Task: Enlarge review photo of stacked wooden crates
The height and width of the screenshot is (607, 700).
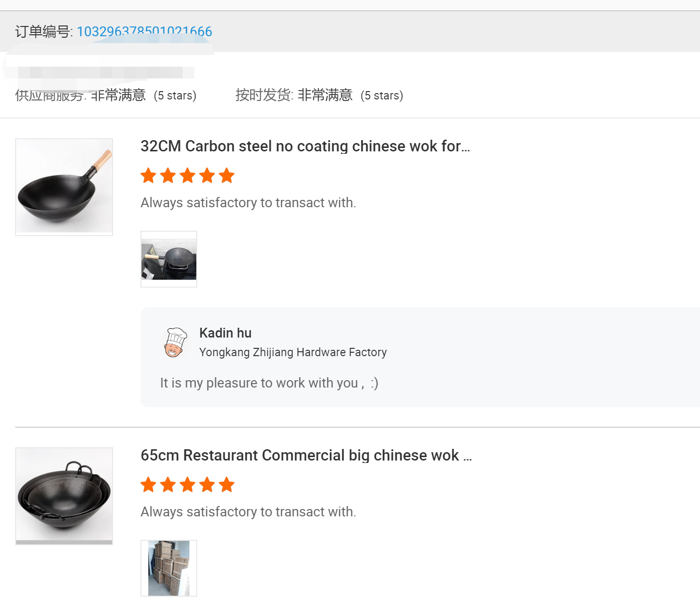Action: click(169, 568)
